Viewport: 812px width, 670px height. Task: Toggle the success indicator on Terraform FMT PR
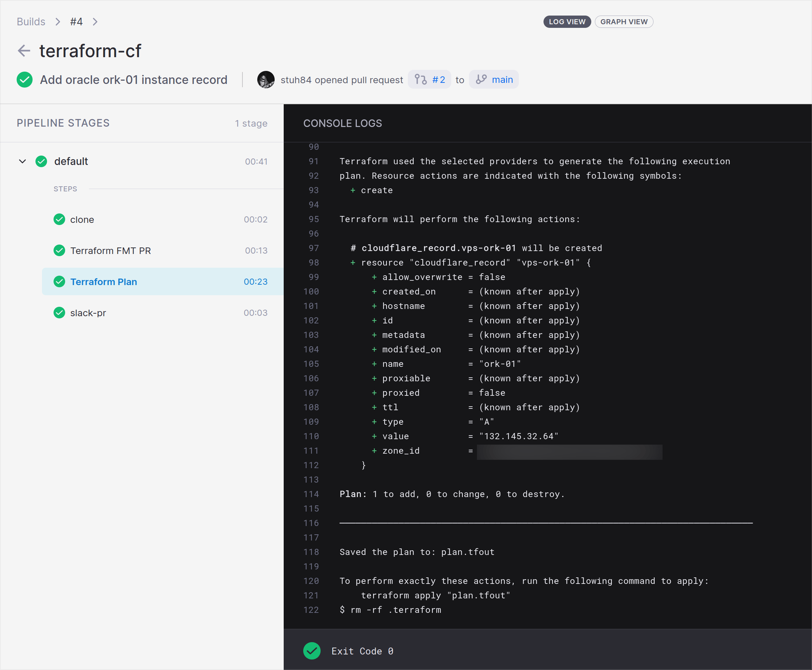(59, 250)
